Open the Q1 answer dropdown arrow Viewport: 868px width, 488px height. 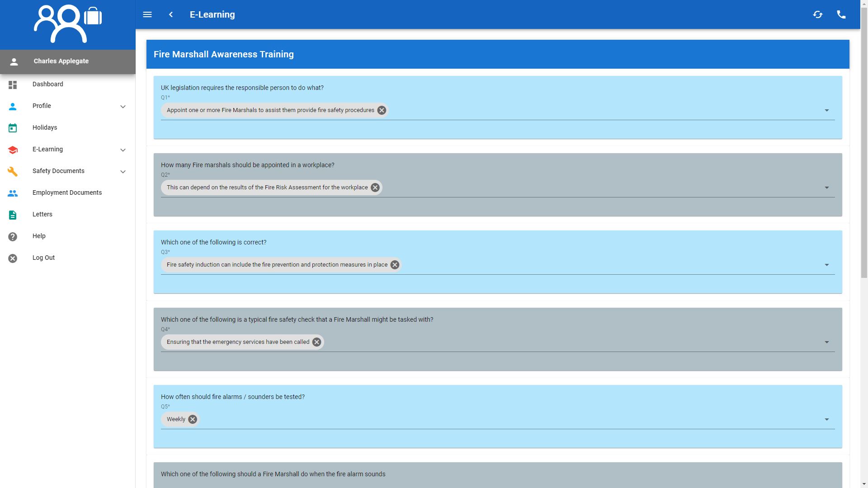click(x=826, y=110)
